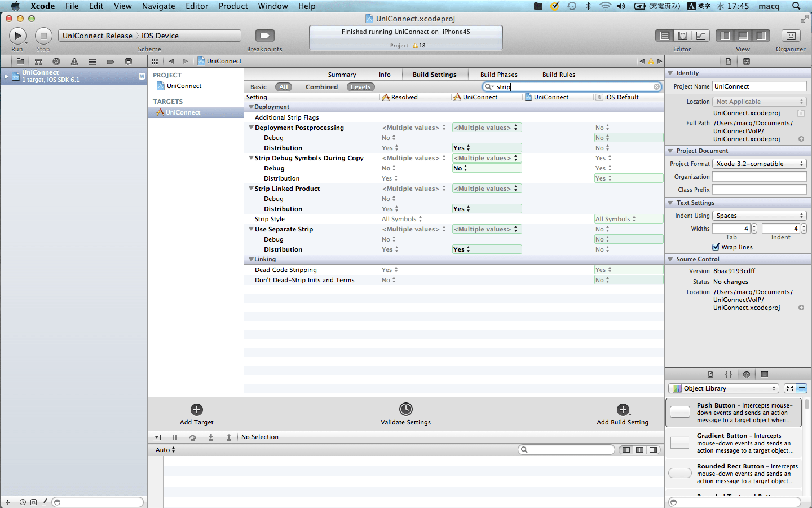Viewport: 812px width, 508px height.
Task: Open the related files grid icon
Action: click(x=155, y=61)
